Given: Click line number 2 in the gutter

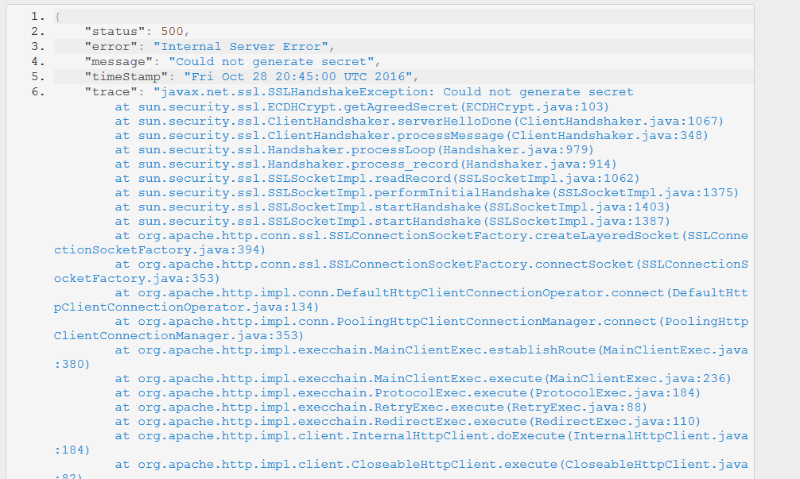Looking at the screenshot, I should coord(38,32).
